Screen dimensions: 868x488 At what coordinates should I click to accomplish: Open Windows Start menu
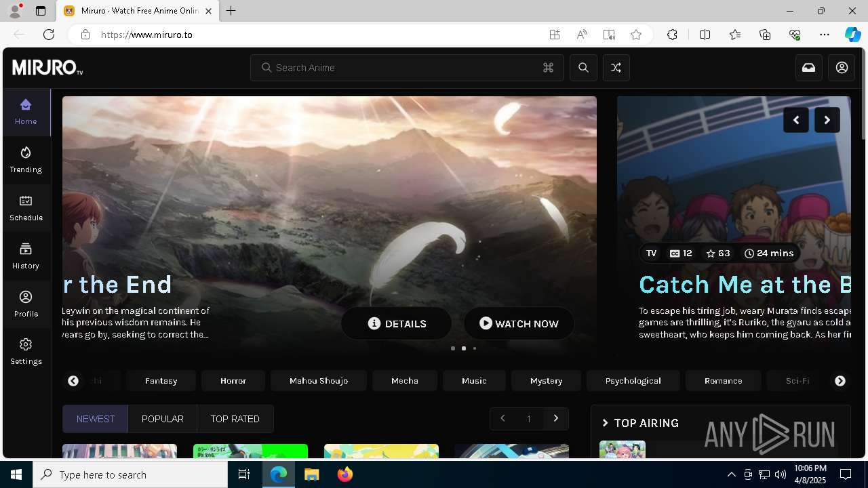pyautogui.click(x=16, y=474)
